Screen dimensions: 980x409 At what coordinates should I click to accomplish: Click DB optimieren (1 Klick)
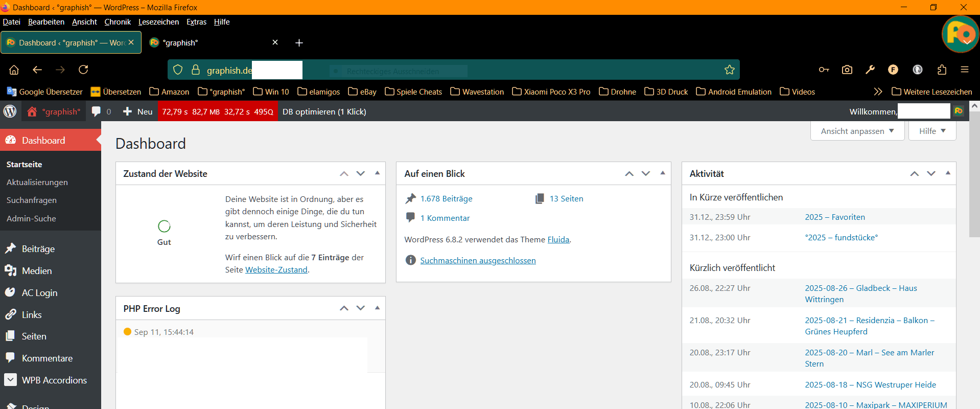[x=324, y=111]
